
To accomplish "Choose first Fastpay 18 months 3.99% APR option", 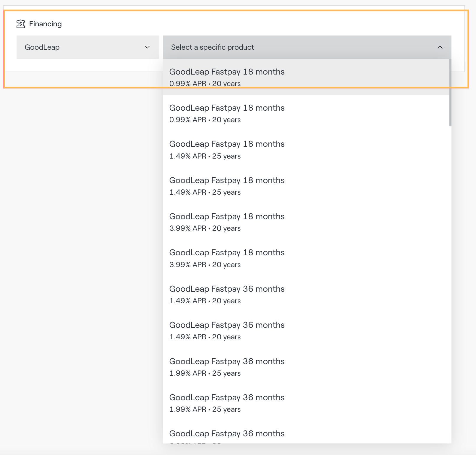I will pos(306,222).
